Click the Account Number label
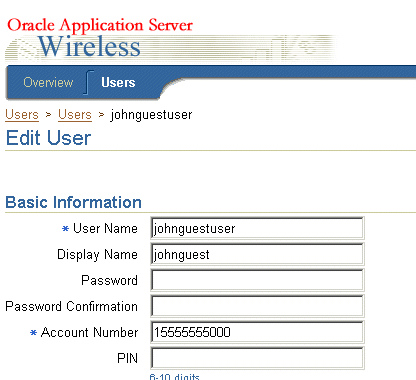This screenshot has height=380, width=416. pos(89,333)
